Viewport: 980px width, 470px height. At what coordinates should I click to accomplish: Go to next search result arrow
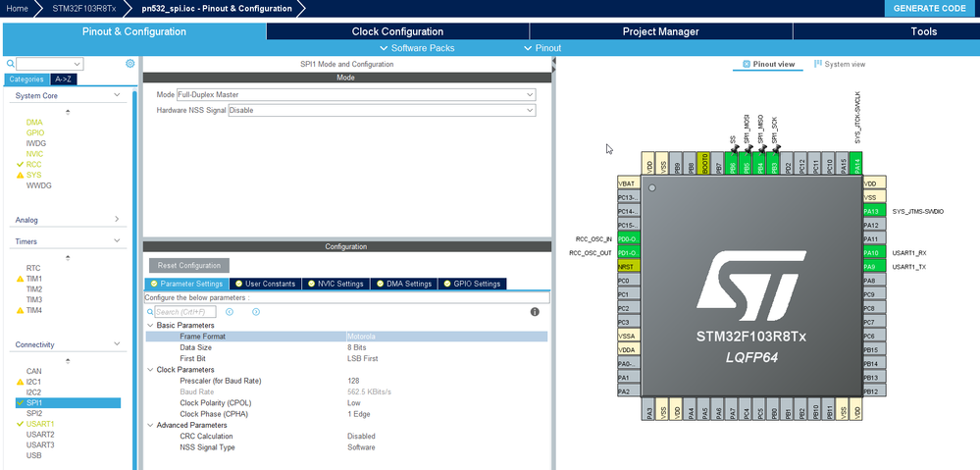click(256, 312)
